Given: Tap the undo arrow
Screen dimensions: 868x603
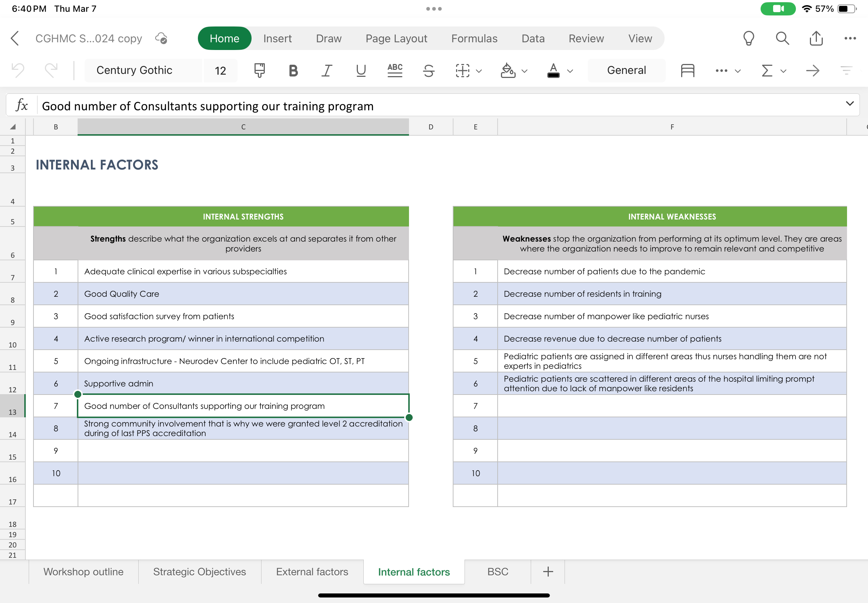Looking at the screenshot, I should tap(18, 70).
